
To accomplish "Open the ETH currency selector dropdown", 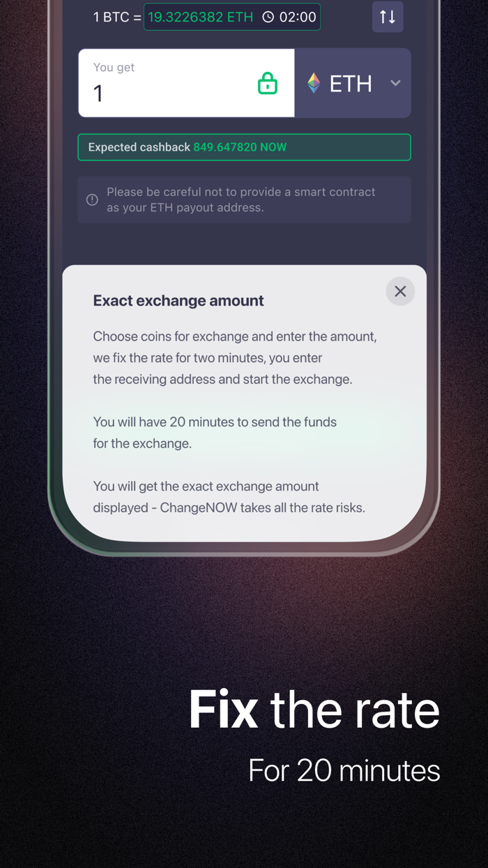I will (352, 83).
